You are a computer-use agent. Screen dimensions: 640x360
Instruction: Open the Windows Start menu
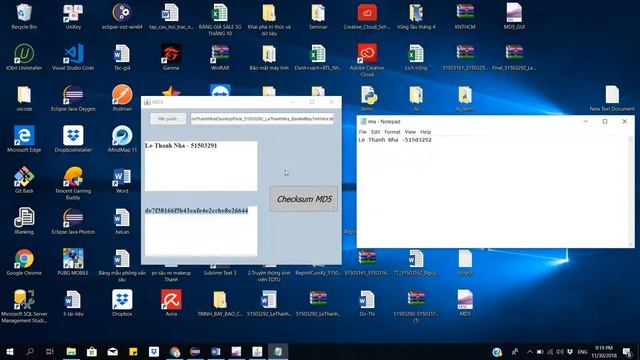coord(10,351)
